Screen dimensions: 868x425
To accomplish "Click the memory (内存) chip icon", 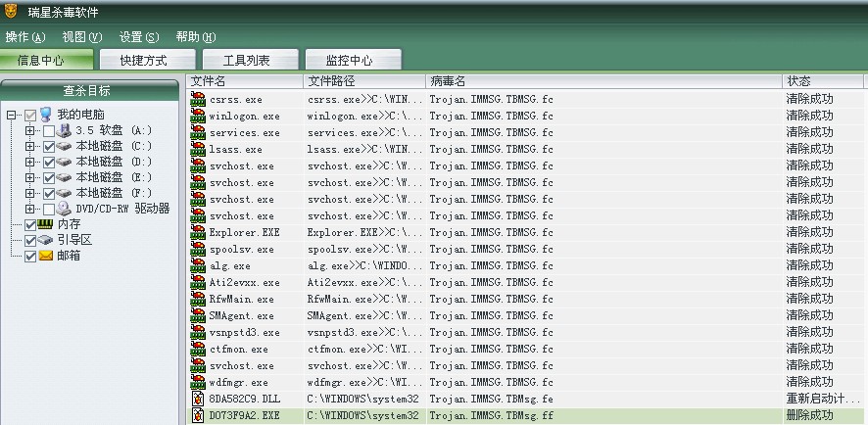I will click(46, 224).
